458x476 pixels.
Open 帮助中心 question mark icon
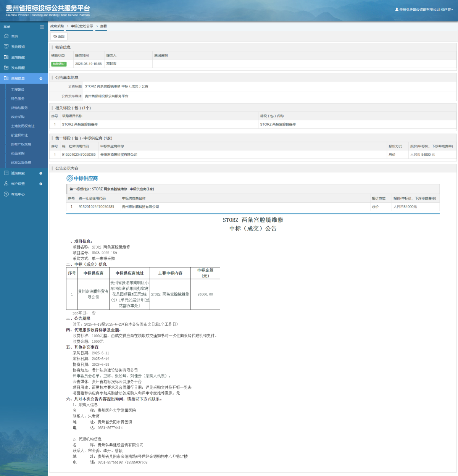coord(6,194)
